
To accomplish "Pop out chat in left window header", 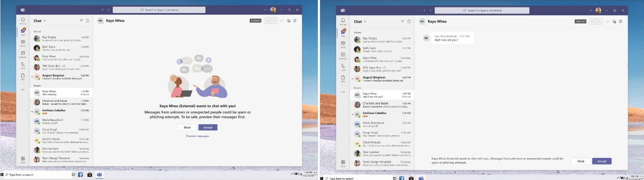I will 295,21.
